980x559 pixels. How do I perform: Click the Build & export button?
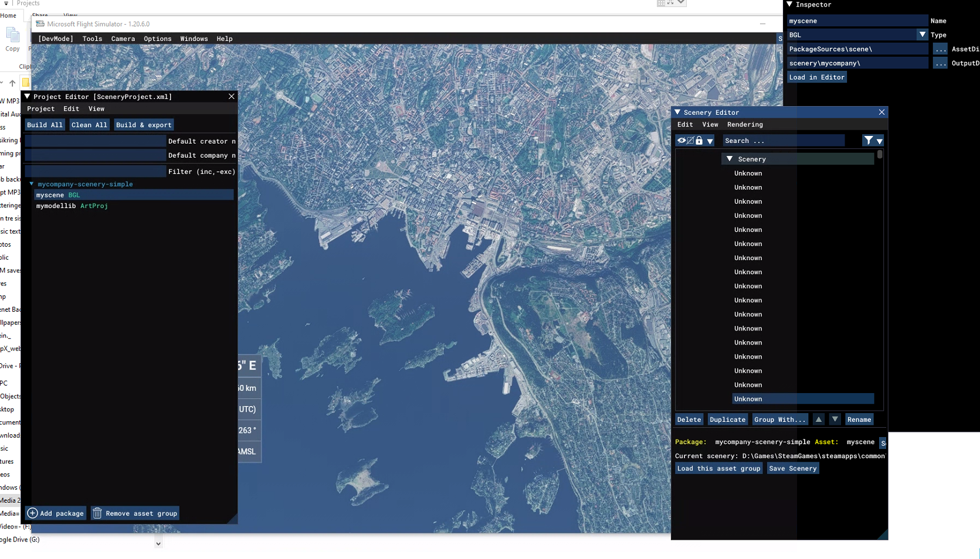pyautogui.click(x=144, y=125)
